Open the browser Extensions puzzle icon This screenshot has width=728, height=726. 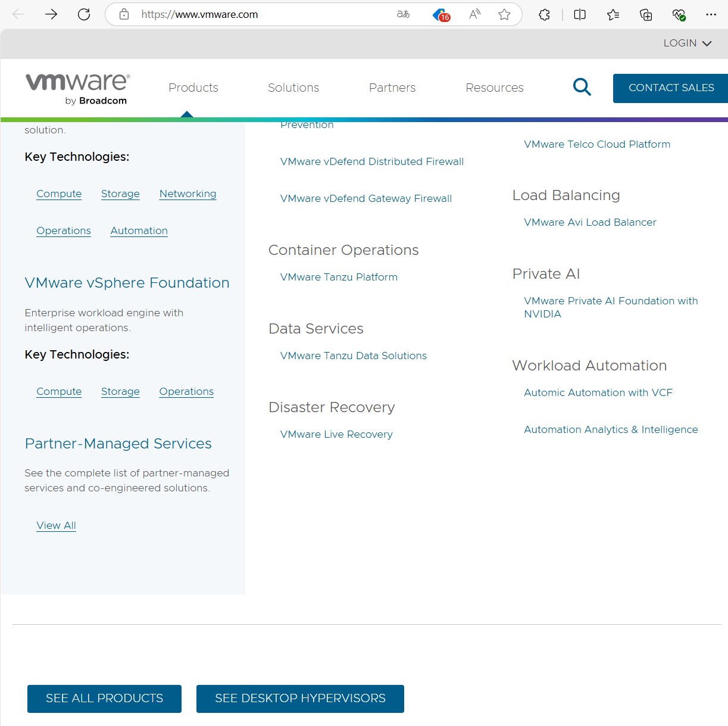[544, 14]
